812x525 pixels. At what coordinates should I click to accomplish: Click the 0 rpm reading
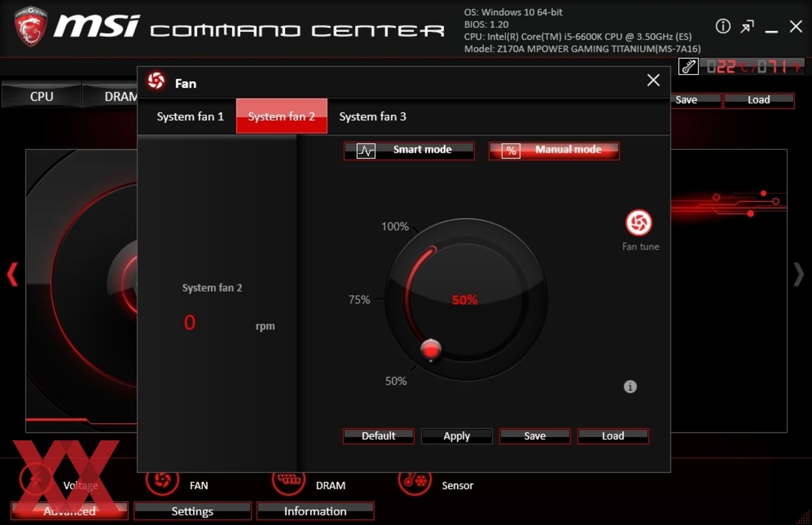point(190,323)
